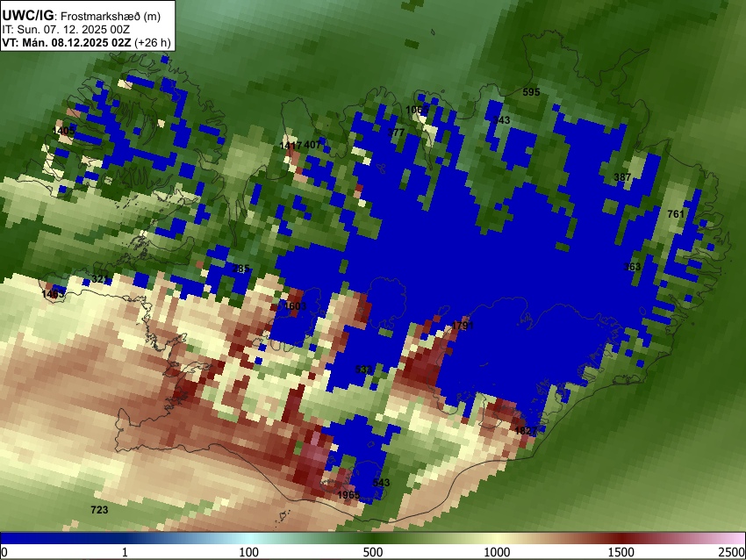Click the legend tick label 1500
Screen dimensions: 746x560
tap(621, 552)
